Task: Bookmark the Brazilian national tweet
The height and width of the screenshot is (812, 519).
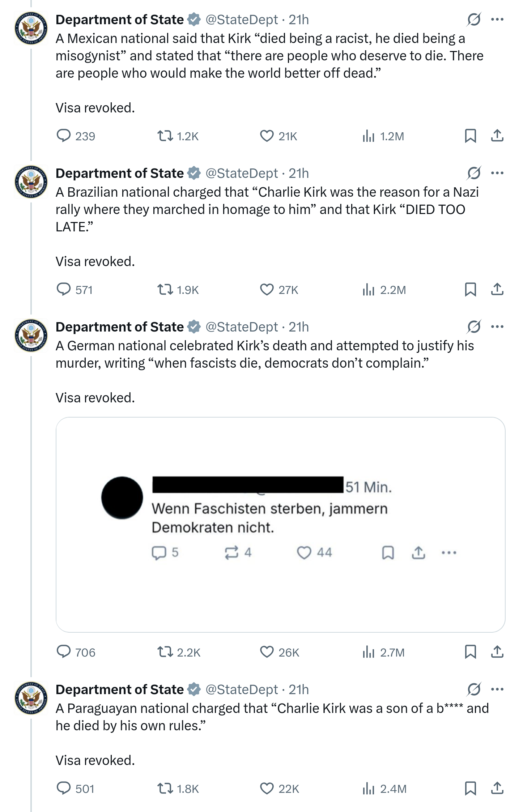Action: point(470,290)
